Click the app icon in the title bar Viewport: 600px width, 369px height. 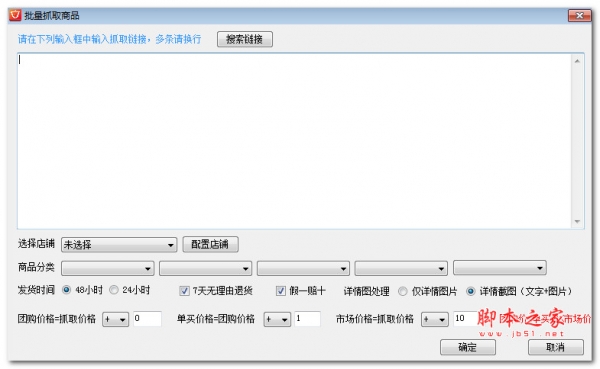coord(15,15)
